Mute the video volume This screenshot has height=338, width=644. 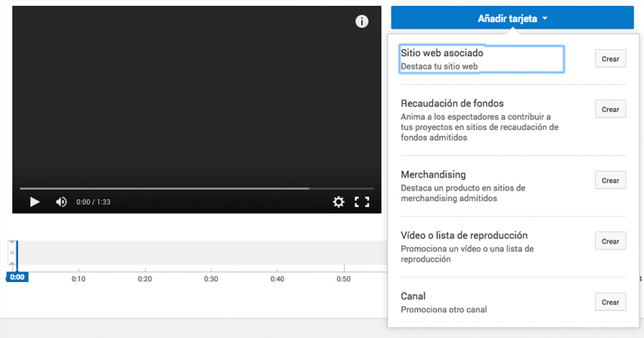point(61,202)
